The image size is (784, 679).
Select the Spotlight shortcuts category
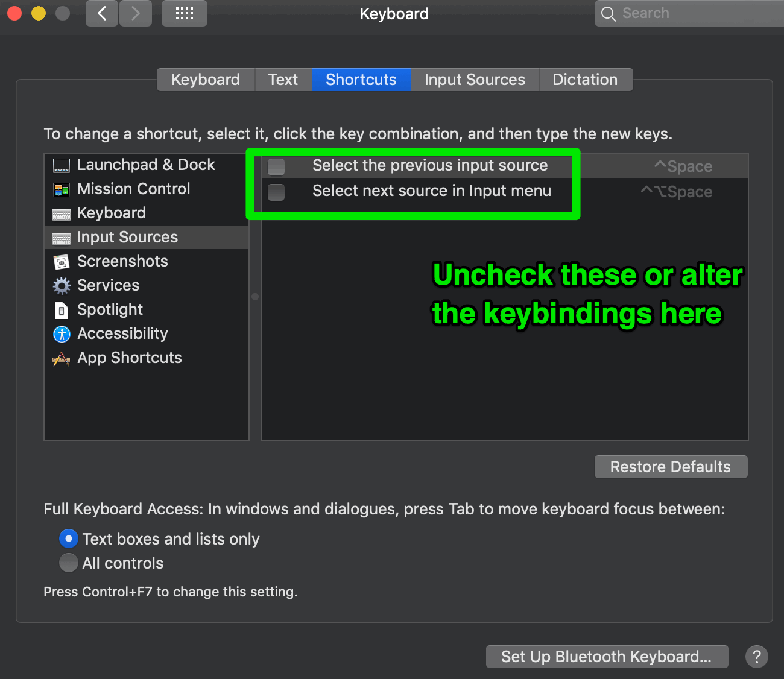110,309
